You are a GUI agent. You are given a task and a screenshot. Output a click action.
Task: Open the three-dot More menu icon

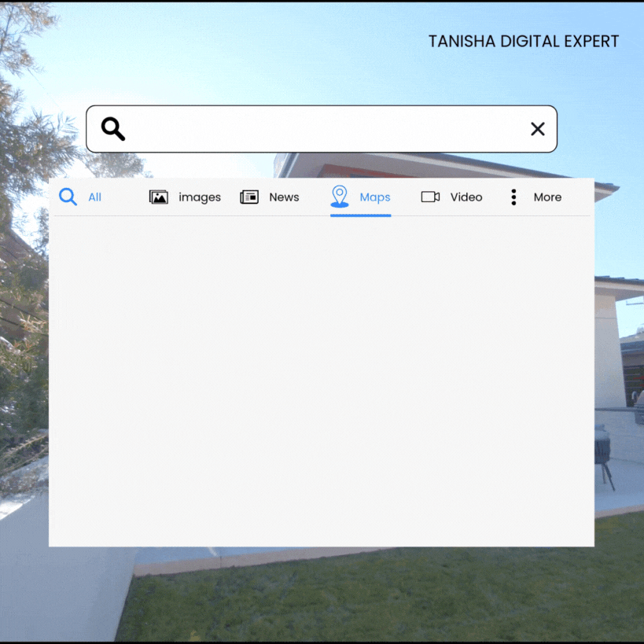click(x=513, y=197)
